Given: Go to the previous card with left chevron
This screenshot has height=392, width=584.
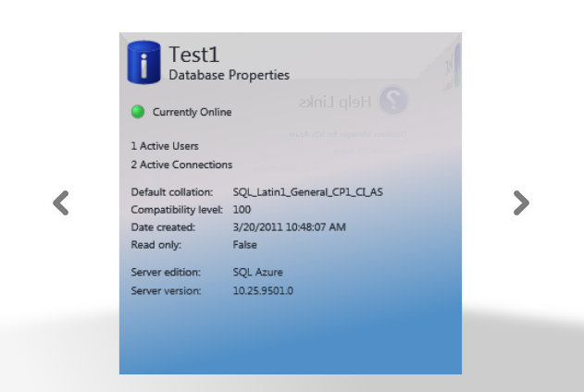Looking at the screenshot, I should click(61, 202).
